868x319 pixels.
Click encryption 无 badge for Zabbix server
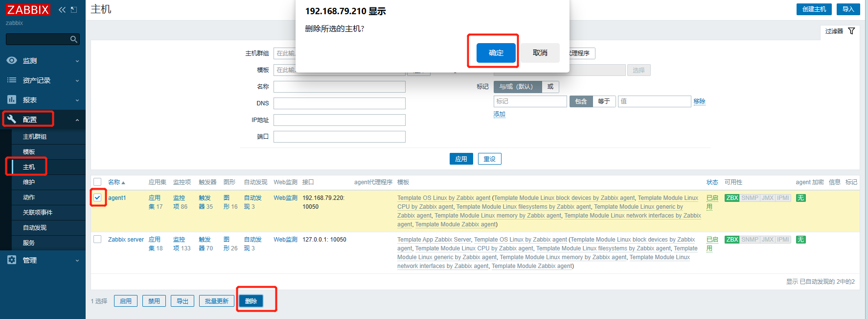[x=800, y=240]
